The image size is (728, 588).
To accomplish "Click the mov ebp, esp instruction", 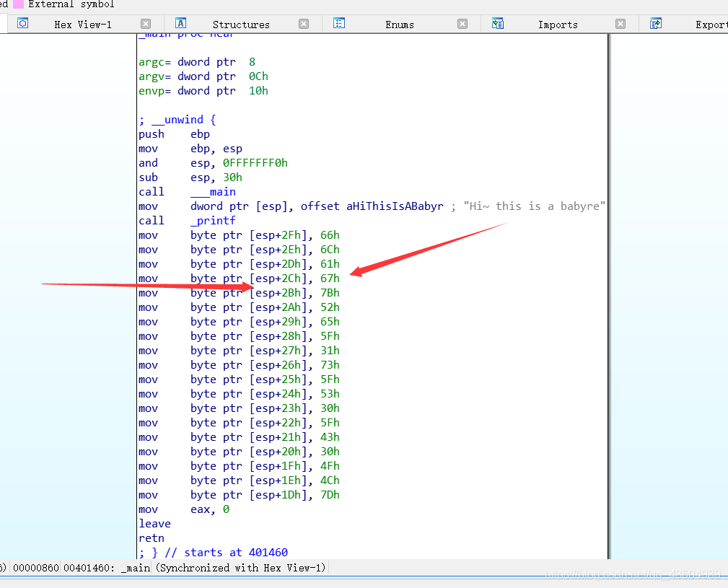I will coord(190,149).
